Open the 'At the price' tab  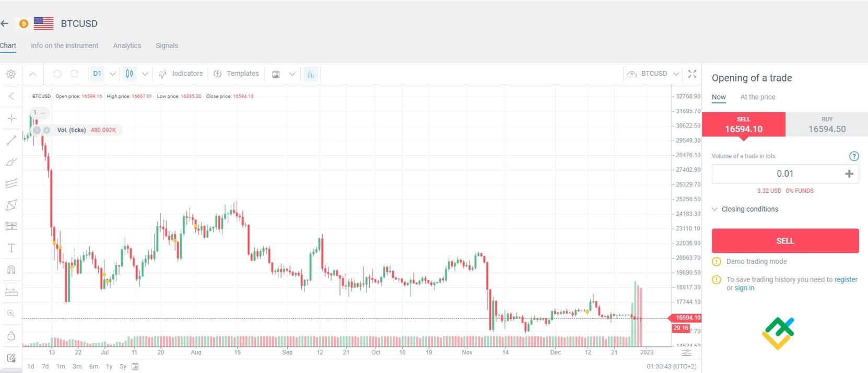[757, 97]
